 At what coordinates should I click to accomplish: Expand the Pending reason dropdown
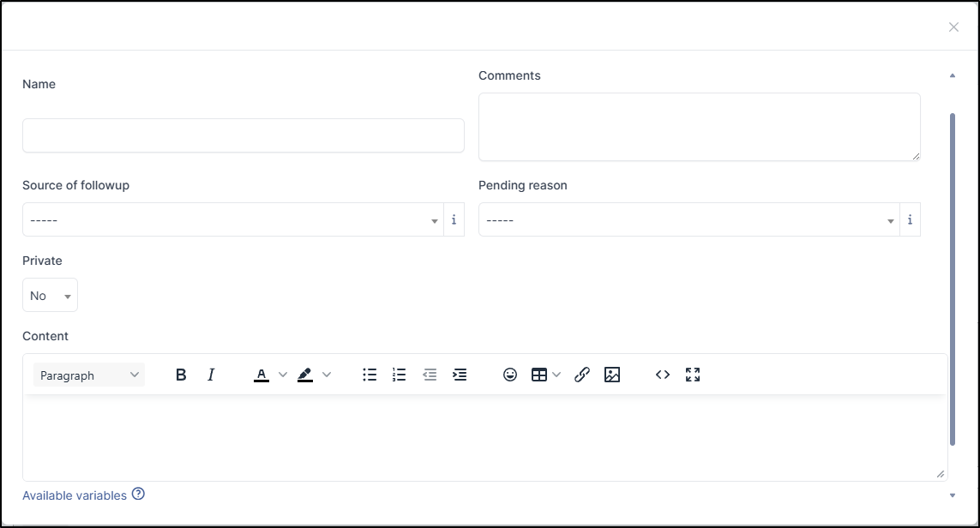[688, 220]
